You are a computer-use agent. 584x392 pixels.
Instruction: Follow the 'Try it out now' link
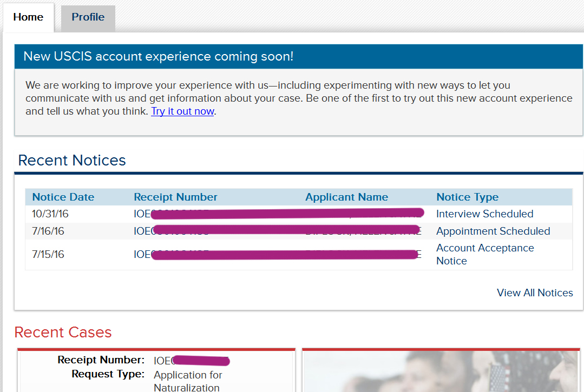pos(182,111)
